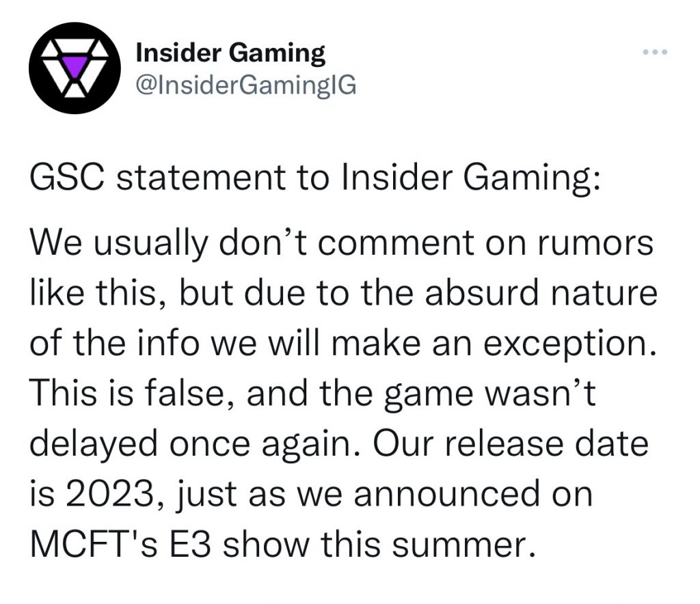Click the phrase 'This is false' in tweet
The image size is (700, 604).
(x=126, y=394)
